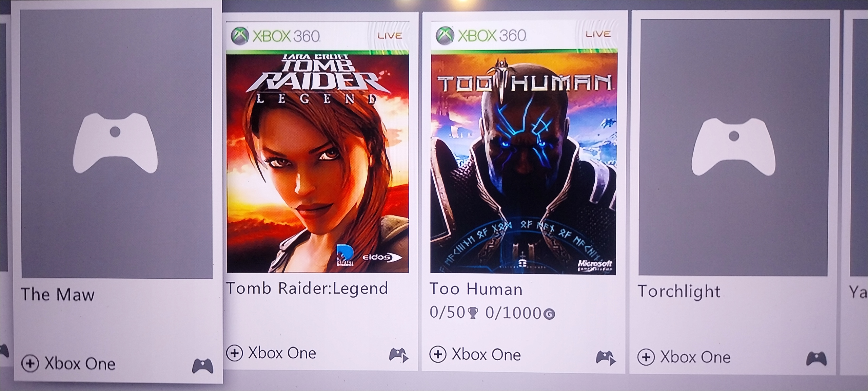View Too Human gamerscore 0/1000

coord(520,313)
